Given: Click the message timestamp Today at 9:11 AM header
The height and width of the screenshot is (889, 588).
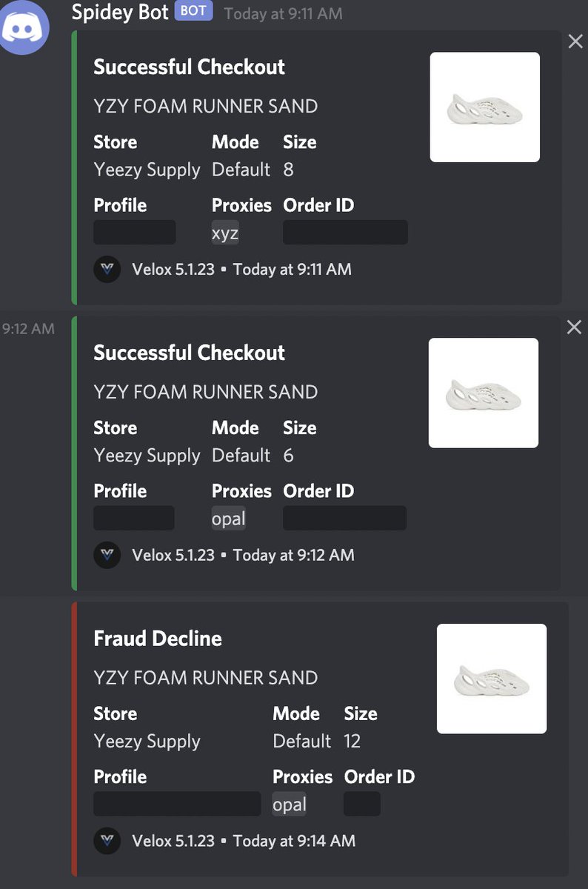Looking at the screenshot, I should tap(283, 13).
